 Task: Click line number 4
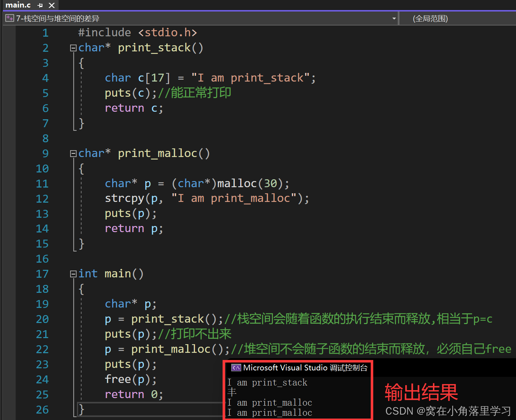(x=45, y=78)
